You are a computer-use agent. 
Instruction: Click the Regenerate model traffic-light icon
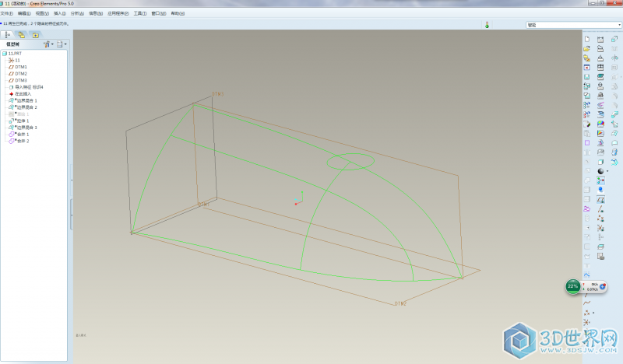pyautogui.click(x=587, y=106)
